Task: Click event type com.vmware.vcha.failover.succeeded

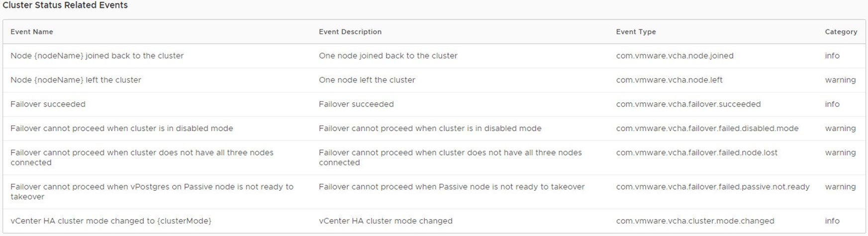Action: (x=688, y=104)
